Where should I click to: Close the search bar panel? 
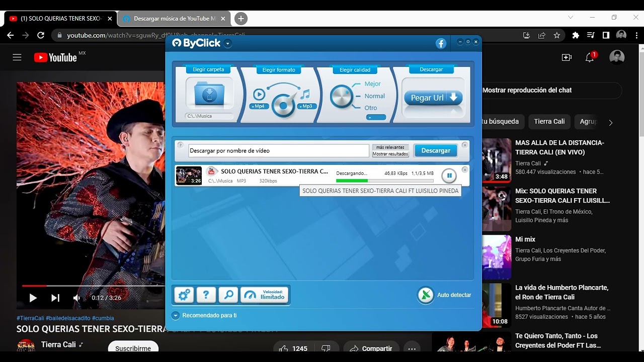464,145
